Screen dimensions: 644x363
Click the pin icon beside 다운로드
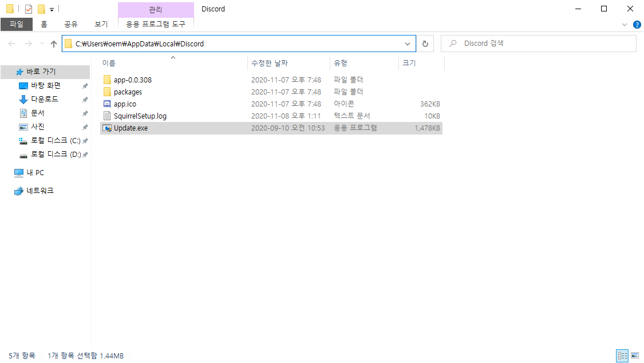(x=85, y=100)
